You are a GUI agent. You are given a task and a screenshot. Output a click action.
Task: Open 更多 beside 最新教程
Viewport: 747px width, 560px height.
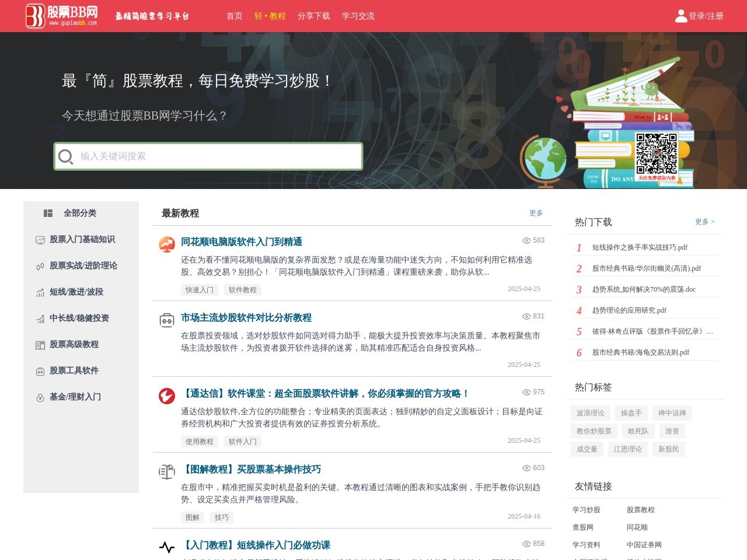(x=535, y=213)
